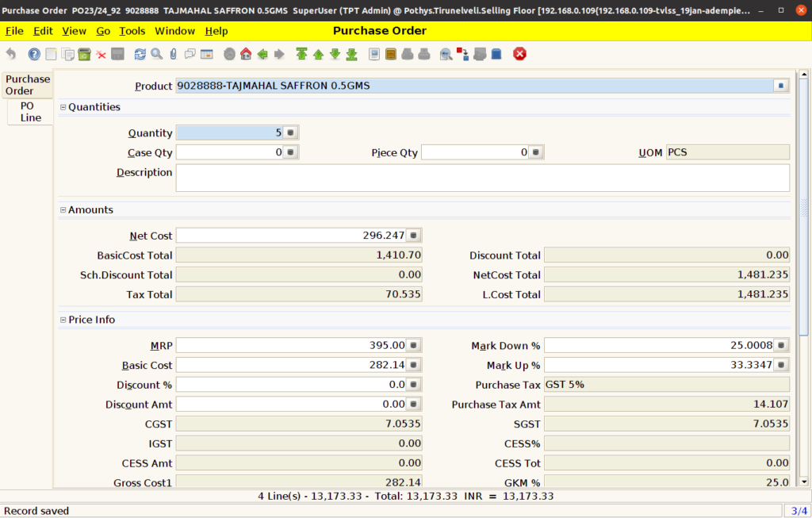Screen dimensions: 812x518
Task: Open the Mark Up % calculator button
Action: (x=781, y=365)
